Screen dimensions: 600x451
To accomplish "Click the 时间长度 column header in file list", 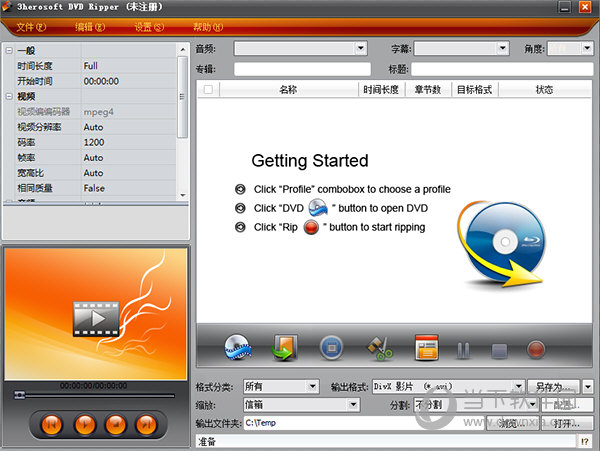I will [x=381, y=90].
